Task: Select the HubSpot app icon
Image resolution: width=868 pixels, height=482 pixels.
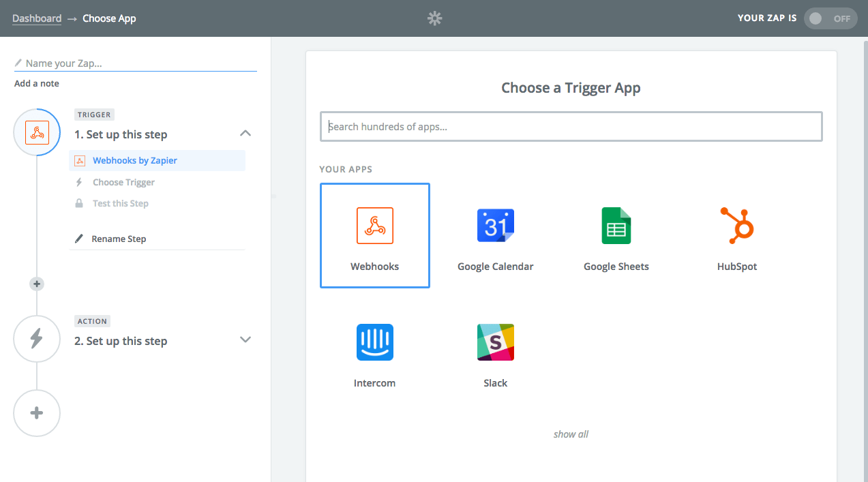Action: pos(737,226)
